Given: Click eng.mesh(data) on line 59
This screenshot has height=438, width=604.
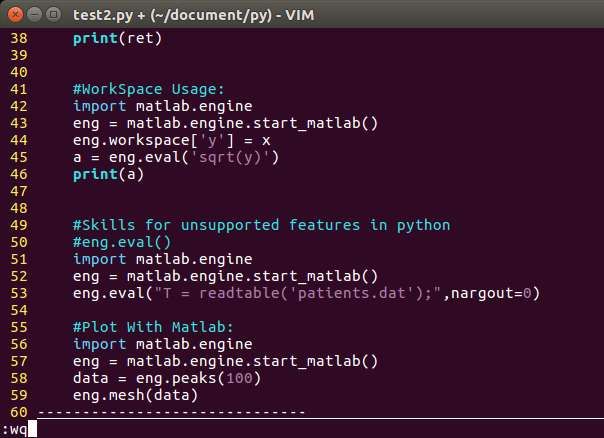Looking at the screenshot, I should (135, 395).
